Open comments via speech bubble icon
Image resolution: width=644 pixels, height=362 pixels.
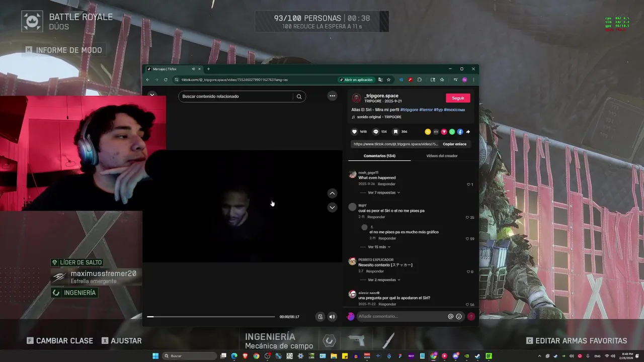click(x=375, y=132)
